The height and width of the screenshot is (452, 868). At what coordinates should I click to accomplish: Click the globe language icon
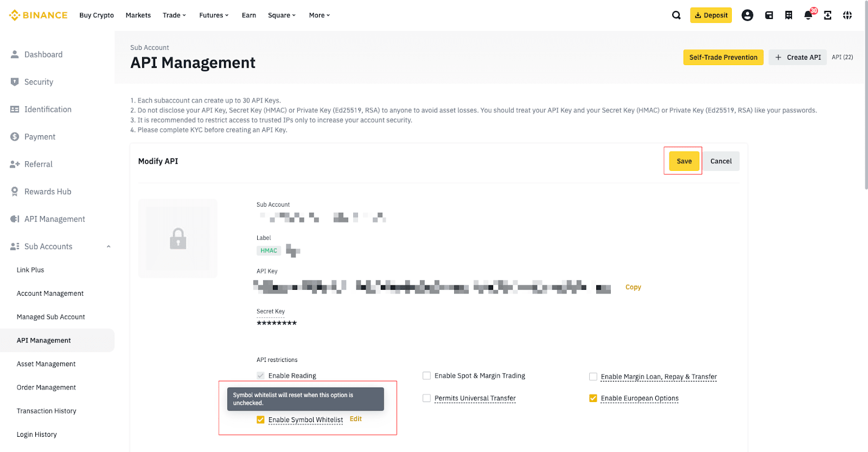click(x=847, y=15)
